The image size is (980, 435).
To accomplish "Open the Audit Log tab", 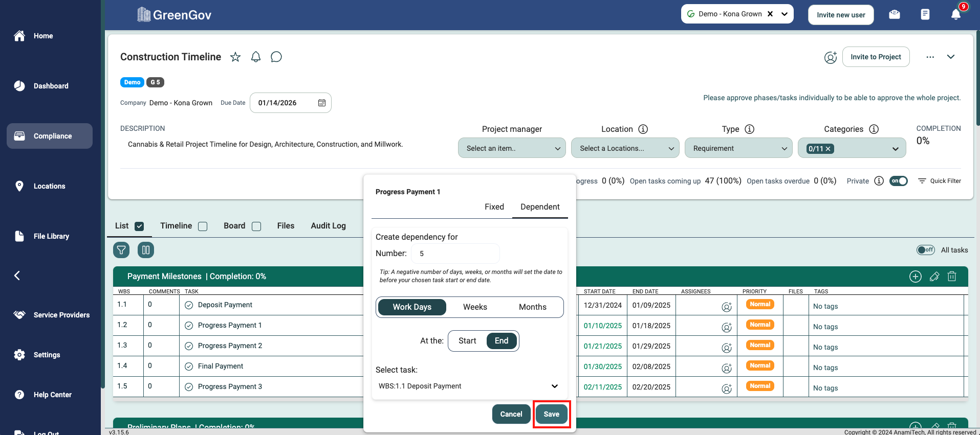I will 328,225.
